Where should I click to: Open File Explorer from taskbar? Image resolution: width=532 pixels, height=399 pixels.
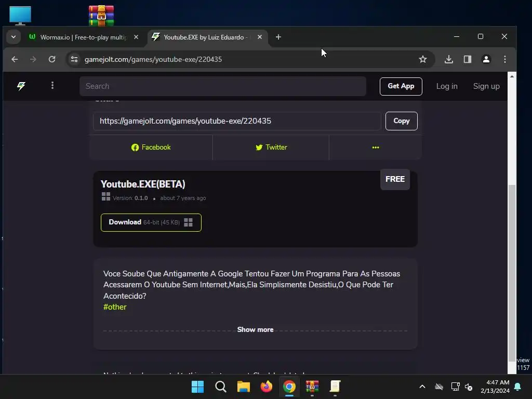pos(243,387)
